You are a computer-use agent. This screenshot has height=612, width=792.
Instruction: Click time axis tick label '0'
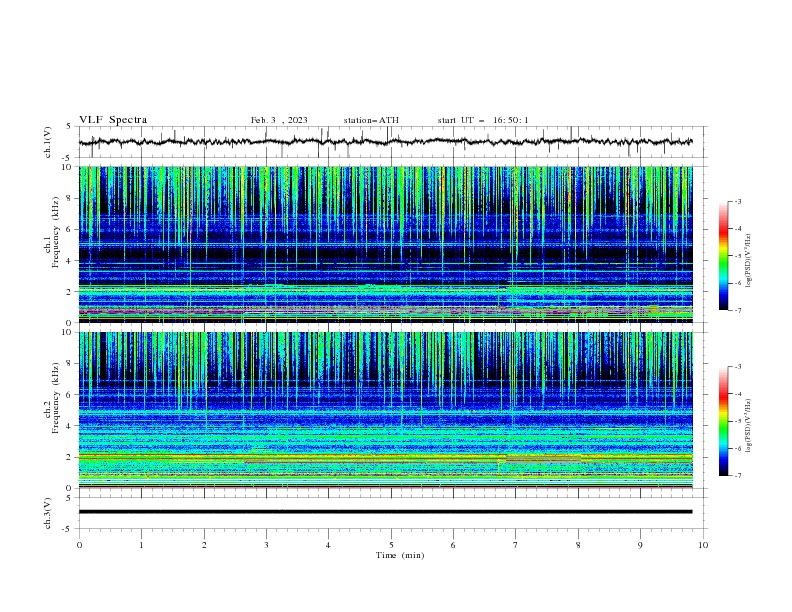click(79, 545)
